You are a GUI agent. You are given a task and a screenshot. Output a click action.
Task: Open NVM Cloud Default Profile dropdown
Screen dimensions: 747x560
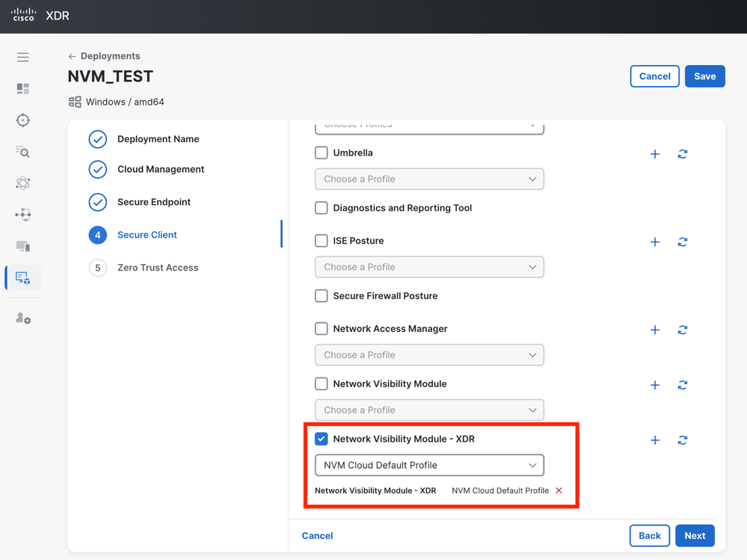tap(429, 465)
